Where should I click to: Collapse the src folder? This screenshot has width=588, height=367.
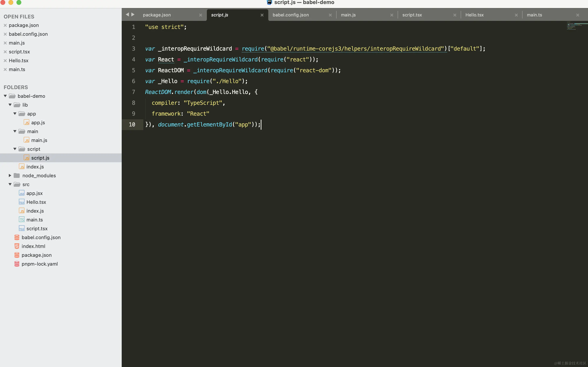pos(10,184)
